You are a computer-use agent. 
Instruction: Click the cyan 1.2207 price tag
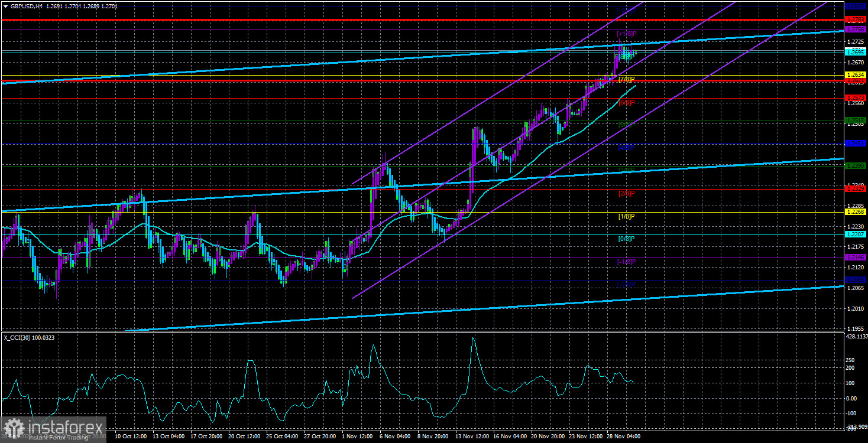pos(856,234)
